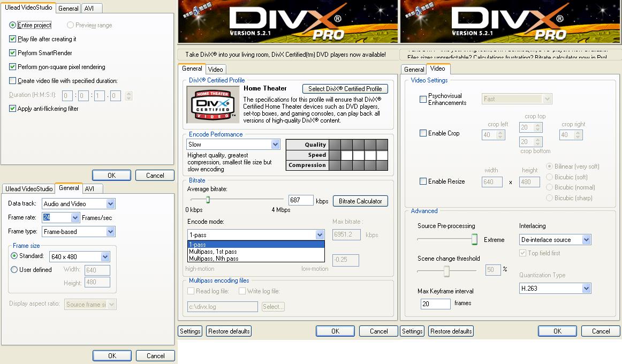
Task: Enable Psychovisual Enhancements checkbox
Action: click(x=423, y=99)
